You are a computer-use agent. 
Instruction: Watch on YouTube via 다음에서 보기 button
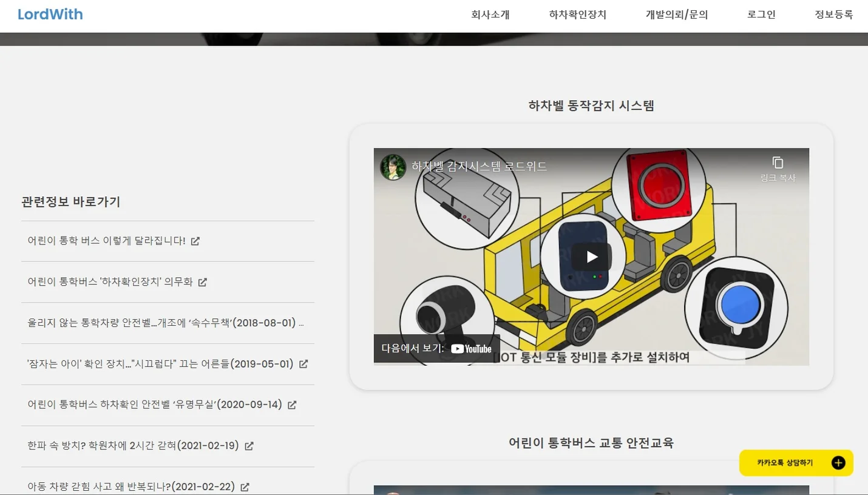[436, 349]
